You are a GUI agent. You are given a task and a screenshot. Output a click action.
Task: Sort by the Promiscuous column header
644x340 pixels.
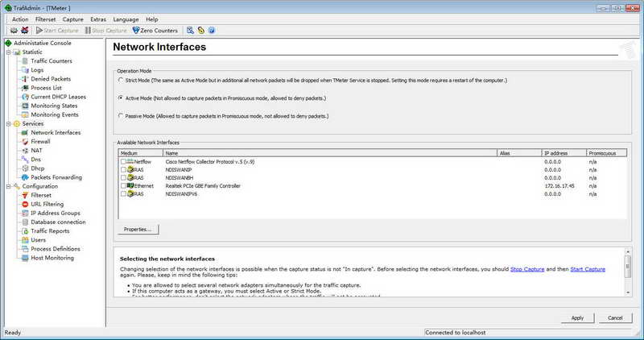607,153
